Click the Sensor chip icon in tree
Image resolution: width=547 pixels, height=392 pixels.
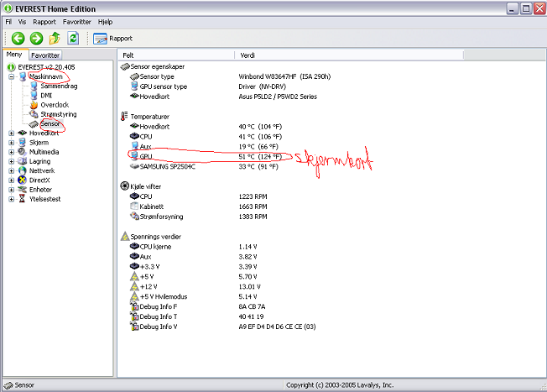34,124
